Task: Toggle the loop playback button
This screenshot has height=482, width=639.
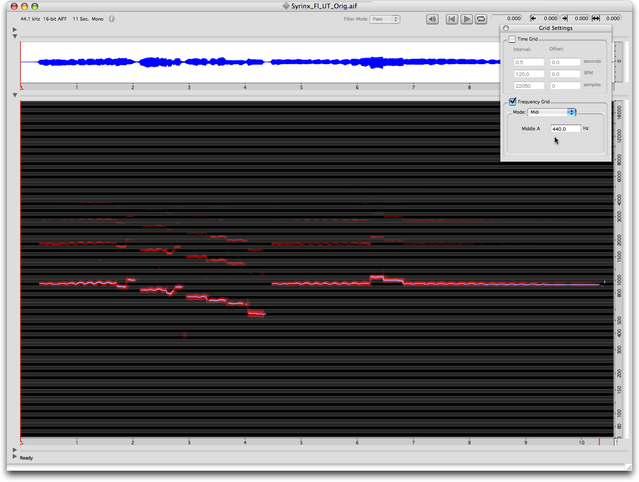Action: (x=482, y=19)
